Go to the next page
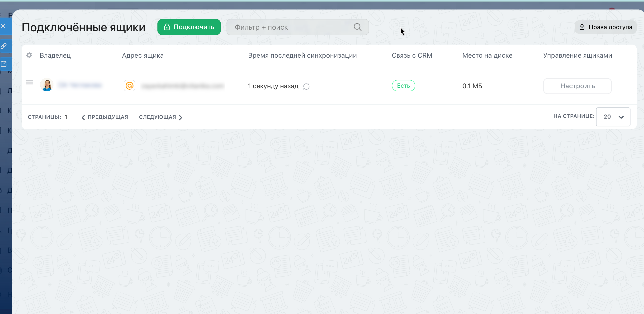644x314 pixels. coord(161,117)
